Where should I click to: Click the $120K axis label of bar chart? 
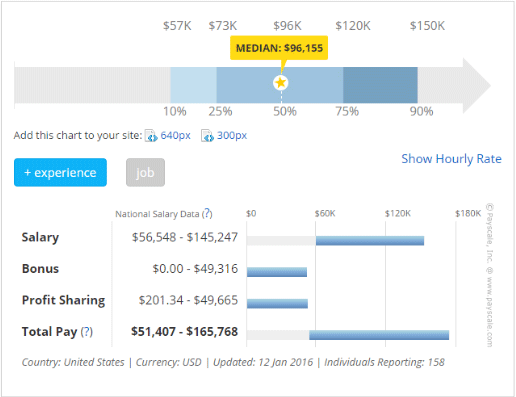coord(398,213)
